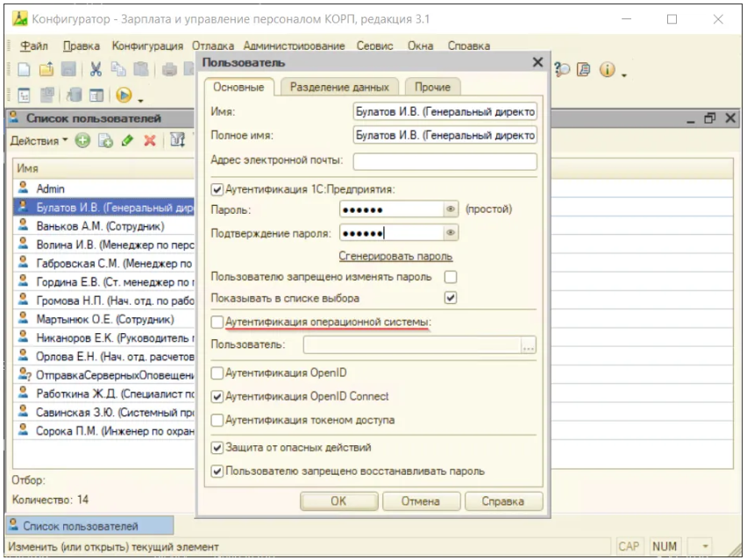Click the green add user icon
Screen dimensions: 747x560
[83, 140]
